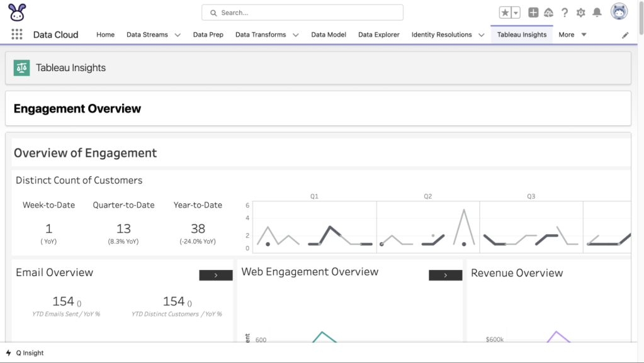Click the Email Overview arrow button
Screen dimensions: 644x363
216,276
